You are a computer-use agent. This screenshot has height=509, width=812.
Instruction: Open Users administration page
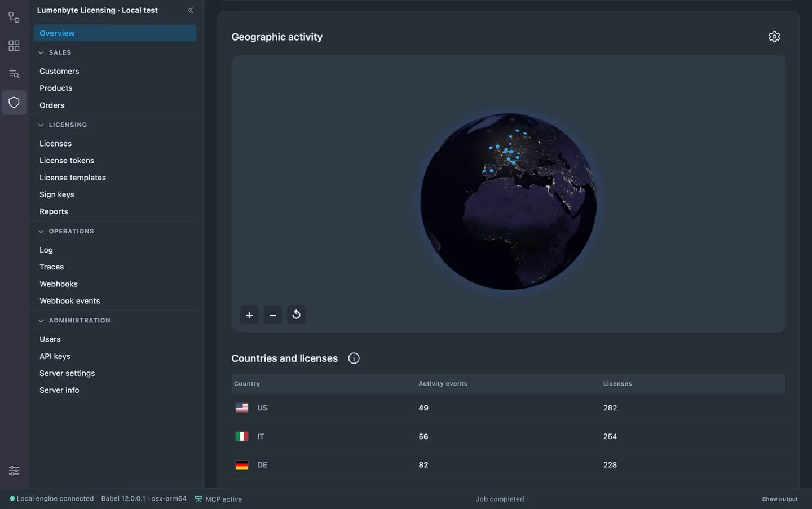click(x=50, y=339)
